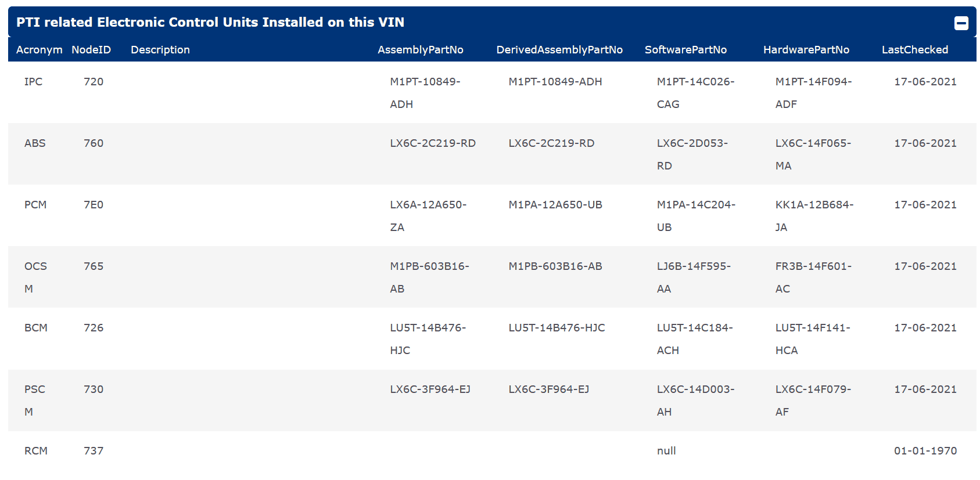Click the NodeID column header
Image resolution: width=980 pixels, height=480 pixels.
[x=91, y=50]
